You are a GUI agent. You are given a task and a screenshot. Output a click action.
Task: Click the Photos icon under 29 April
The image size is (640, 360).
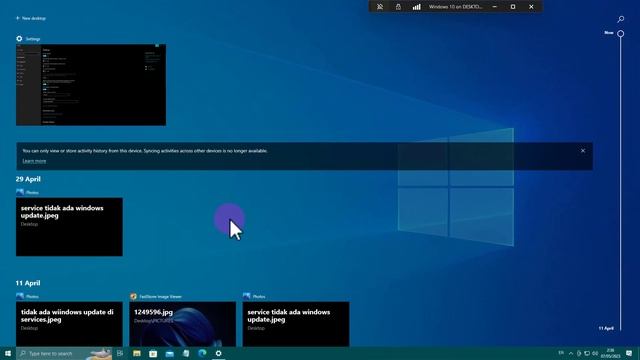click(x=20, y=192)
